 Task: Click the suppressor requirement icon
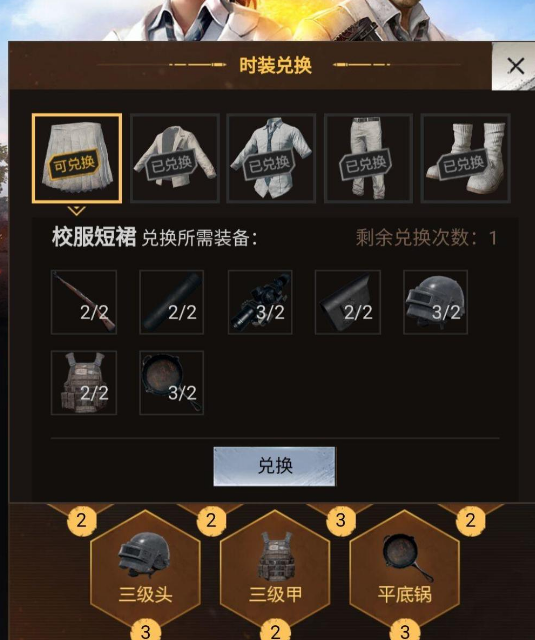pyautogui.click(x=171, y=302)
